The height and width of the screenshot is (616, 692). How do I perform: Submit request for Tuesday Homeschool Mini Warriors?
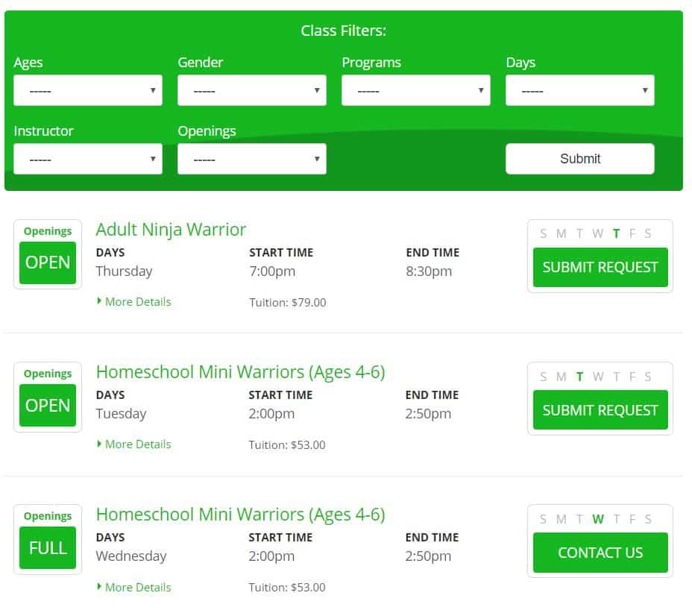(600, 410)
